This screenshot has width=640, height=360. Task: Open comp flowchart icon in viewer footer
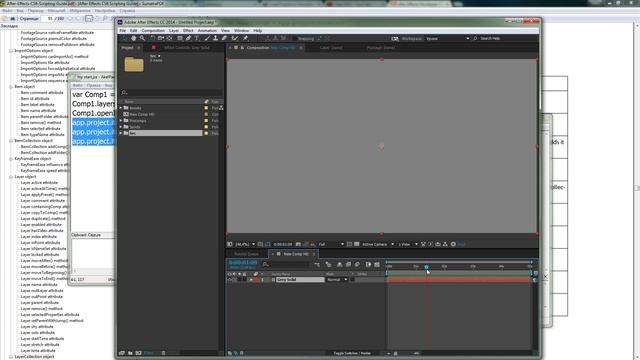click(445, 244)
